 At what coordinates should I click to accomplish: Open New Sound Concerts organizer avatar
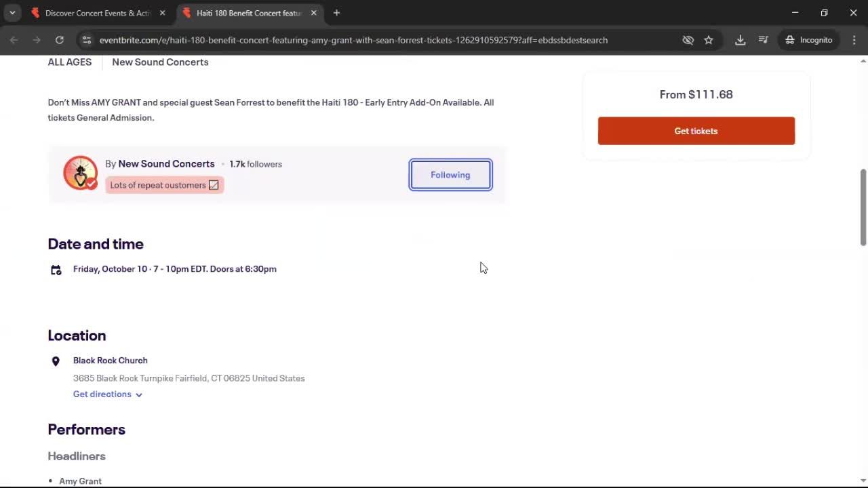click(x=81, y=173)
